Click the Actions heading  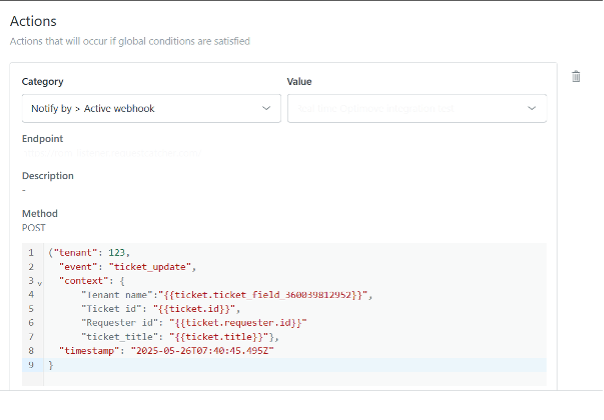coord(34,21)
